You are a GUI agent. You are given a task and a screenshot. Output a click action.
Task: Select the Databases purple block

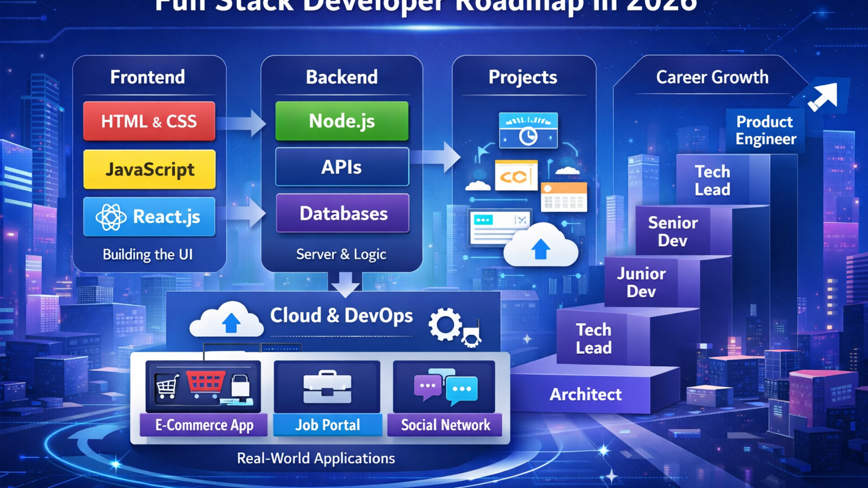pyautogui.click(x=342, y=214)
